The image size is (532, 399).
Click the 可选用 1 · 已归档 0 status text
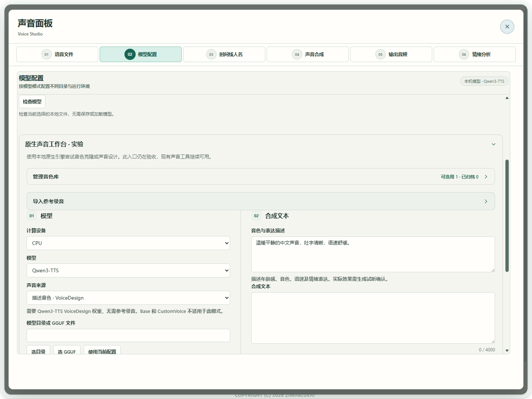point(460,177)
